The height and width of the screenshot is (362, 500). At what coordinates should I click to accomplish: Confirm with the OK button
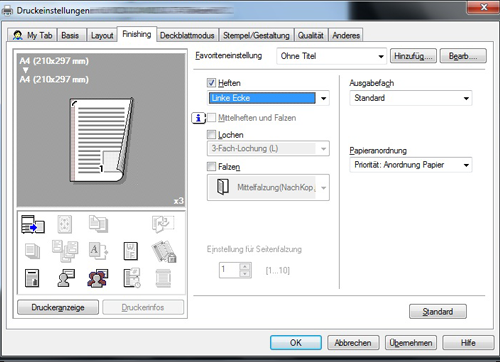click(296, 342)
